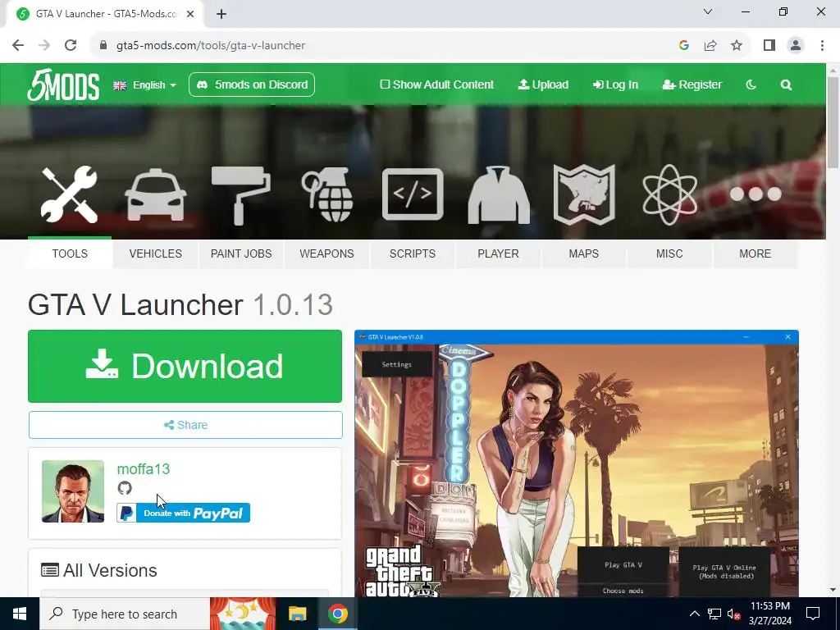
Task: Reload the page
Action: tap(71, 46)
